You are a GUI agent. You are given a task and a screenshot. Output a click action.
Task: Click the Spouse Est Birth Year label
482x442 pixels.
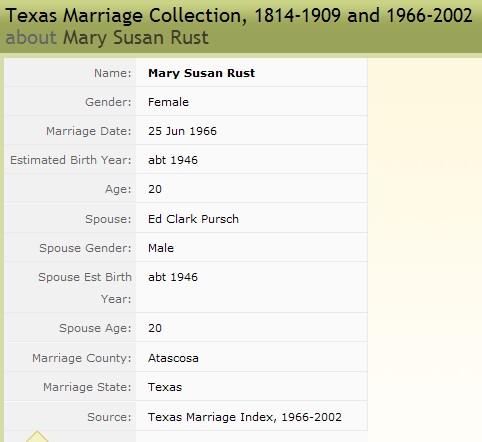click(x=85, y=288)
